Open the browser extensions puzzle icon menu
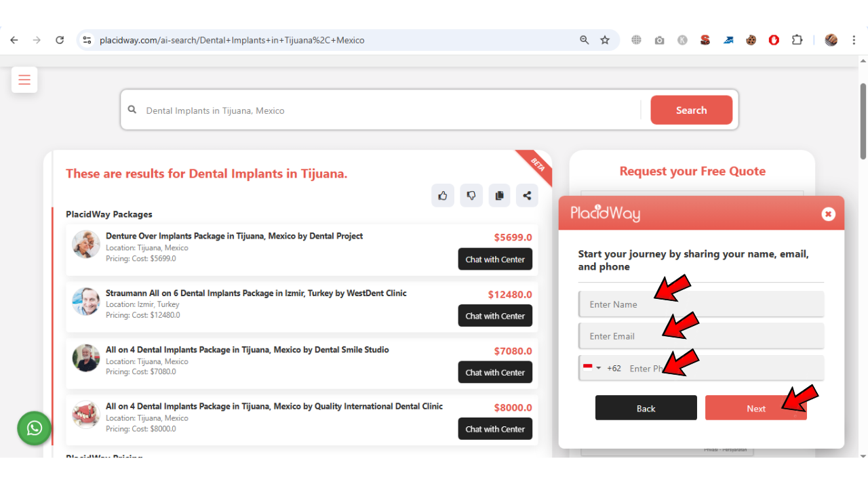The width and height of the screenshot is (868, 488). pos(797,40)
